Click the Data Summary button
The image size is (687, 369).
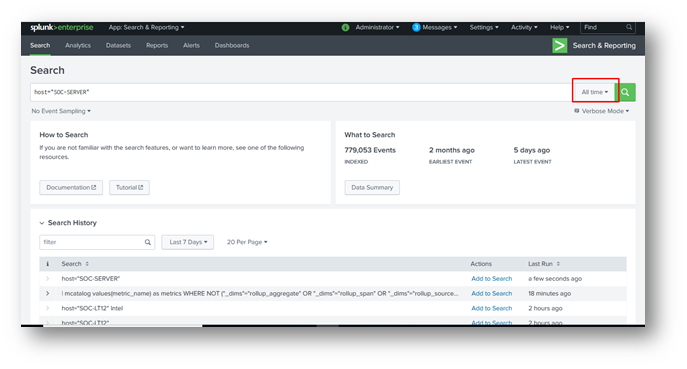coord(372,188)
